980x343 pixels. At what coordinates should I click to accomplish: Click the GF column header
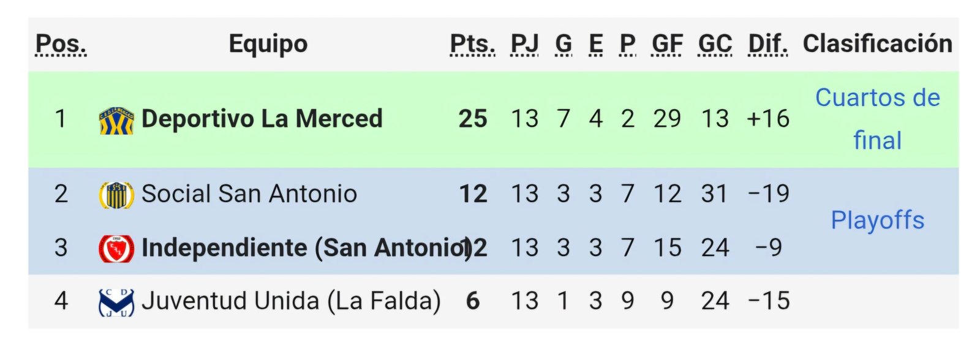pyautogui.click(x=667, y=44)
